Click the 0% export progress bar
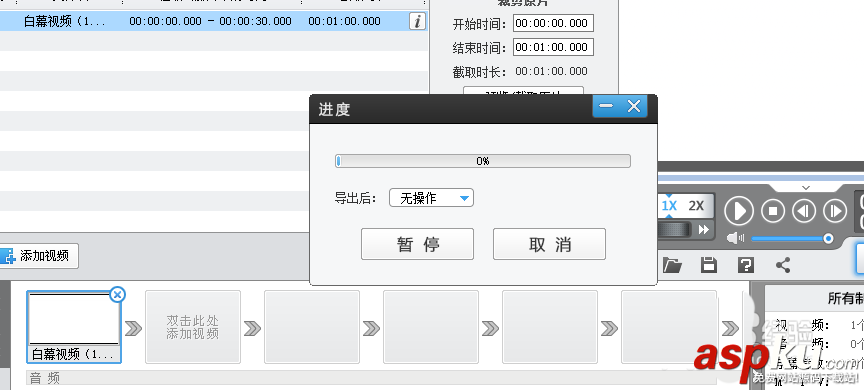 pos(483,161)
